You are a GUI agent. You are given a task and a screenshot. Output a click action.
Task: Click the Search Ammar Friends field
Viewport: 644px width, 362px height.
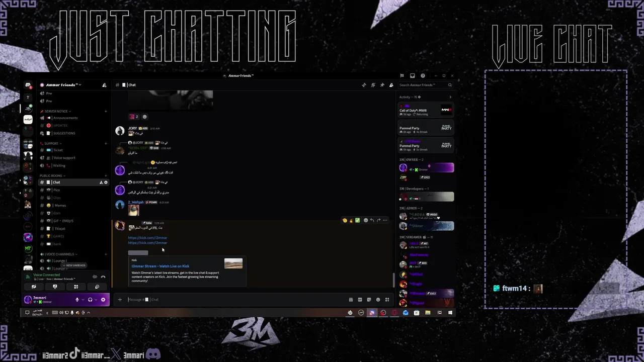426,85
